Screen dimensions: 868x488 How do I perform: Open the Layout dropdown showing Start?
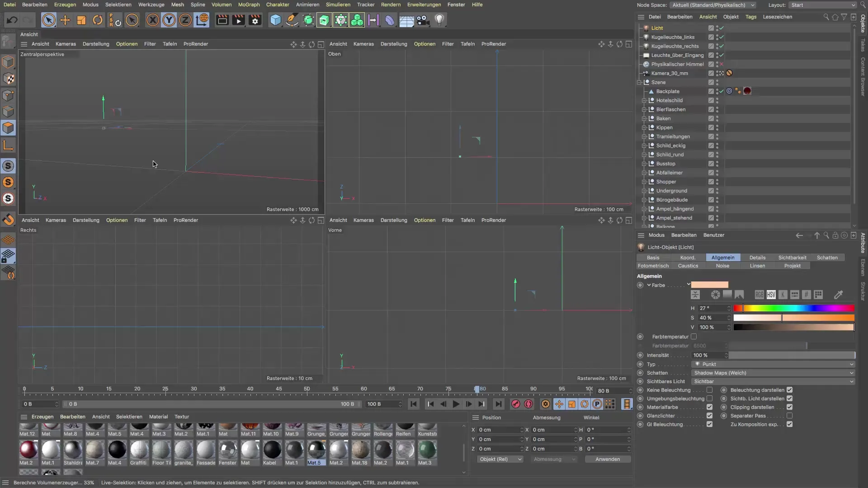tap(822, 5)
